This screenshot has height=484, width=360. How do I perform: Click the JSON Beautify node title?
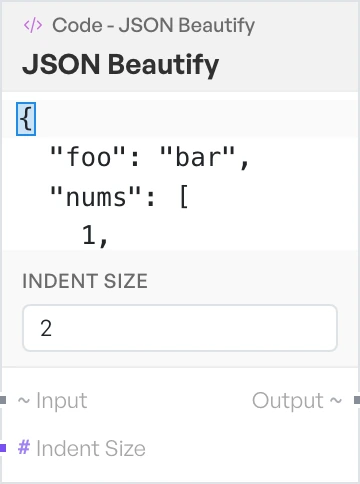[x=120, y=65]
